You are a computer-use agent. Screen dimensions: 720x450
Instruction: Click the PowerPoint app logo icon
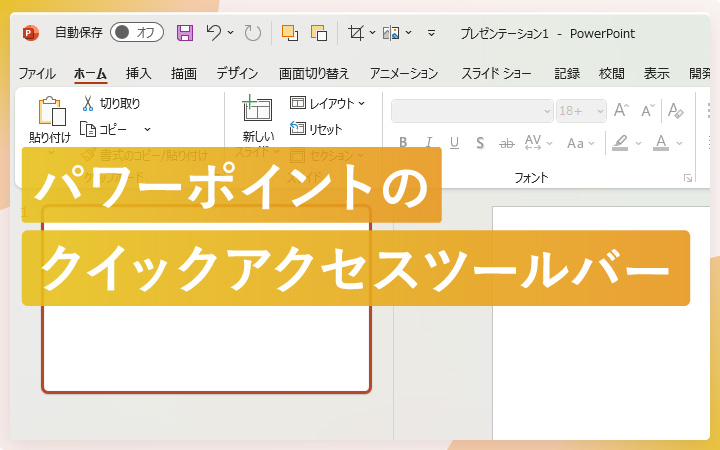tap(30, 33)
